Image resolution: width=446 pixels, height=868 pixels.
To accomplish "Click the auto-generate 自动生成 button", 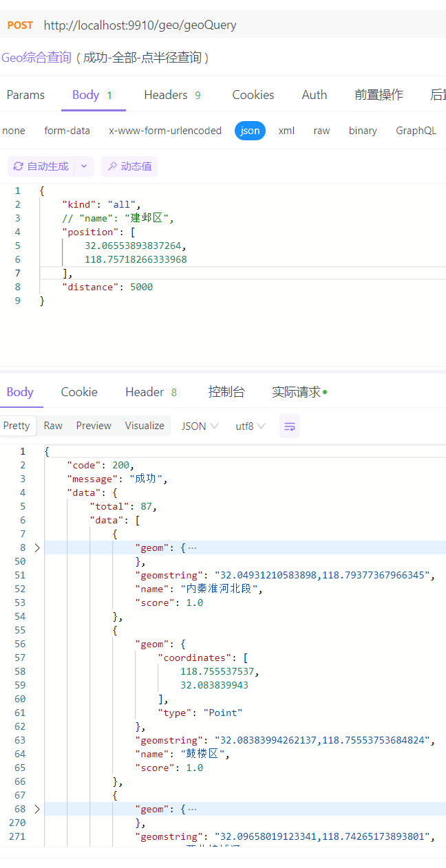I will 41,166.
